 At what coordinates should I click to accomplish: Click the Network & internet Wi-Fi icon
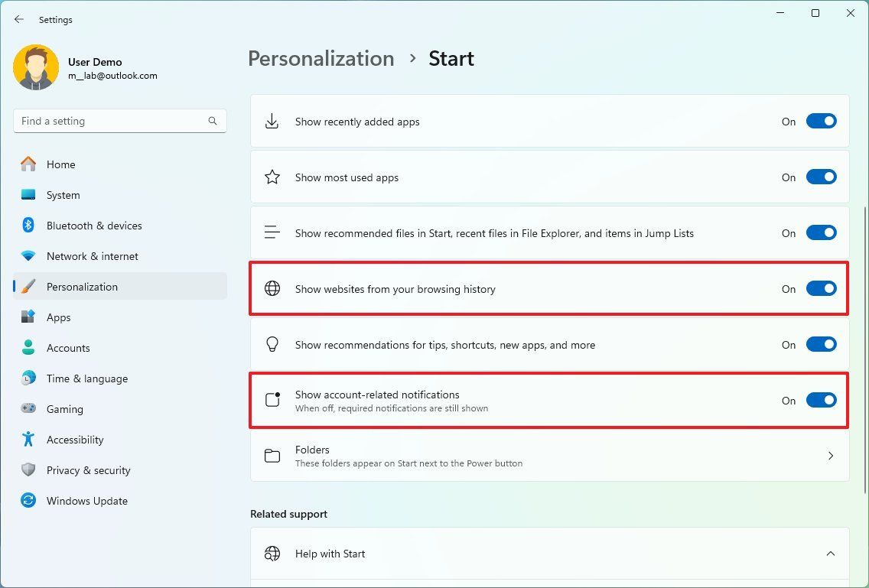[x=28, y=256]
